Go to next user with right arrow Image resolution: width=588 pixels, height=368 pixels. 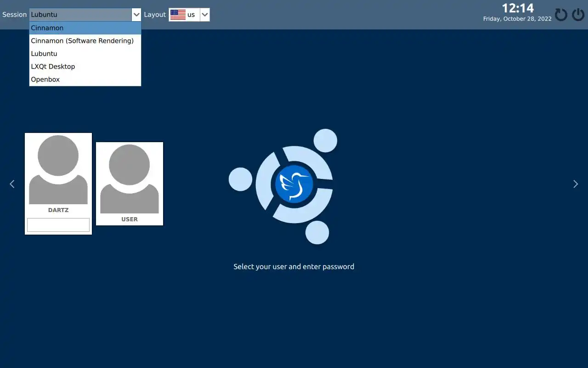coord(576,184)
